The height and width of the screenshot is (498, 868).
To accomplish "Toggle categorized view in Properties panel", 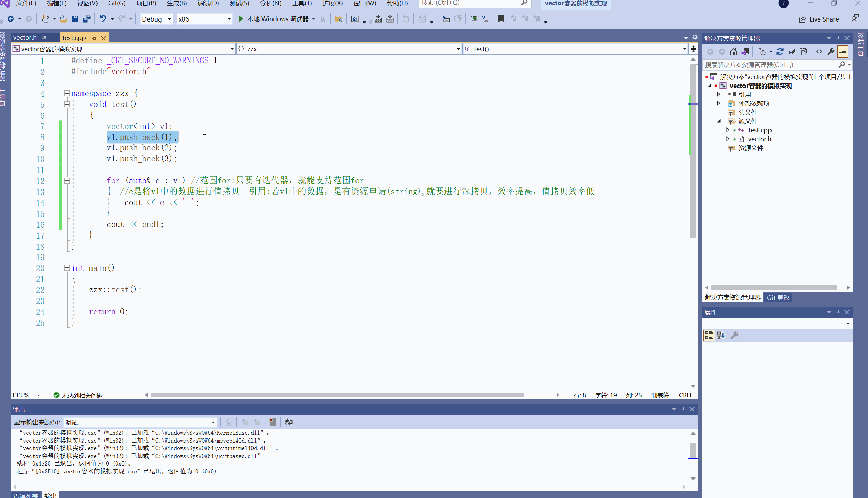I will [709, 335].
